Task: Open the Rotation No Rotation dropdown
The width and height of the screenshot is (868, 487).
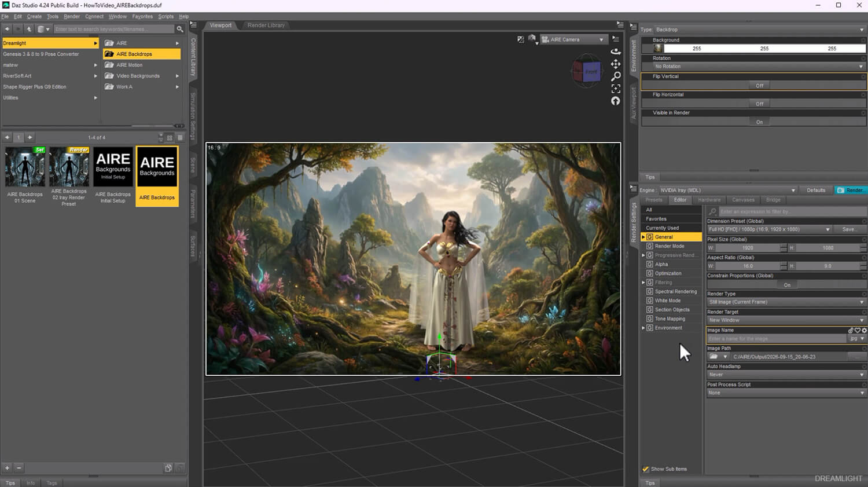Action: (x=759, y=67)
